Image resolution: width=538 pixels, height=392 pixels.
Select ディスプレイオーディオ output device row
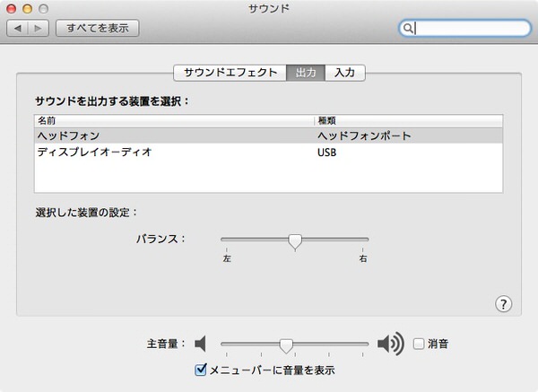coord(269,152)
